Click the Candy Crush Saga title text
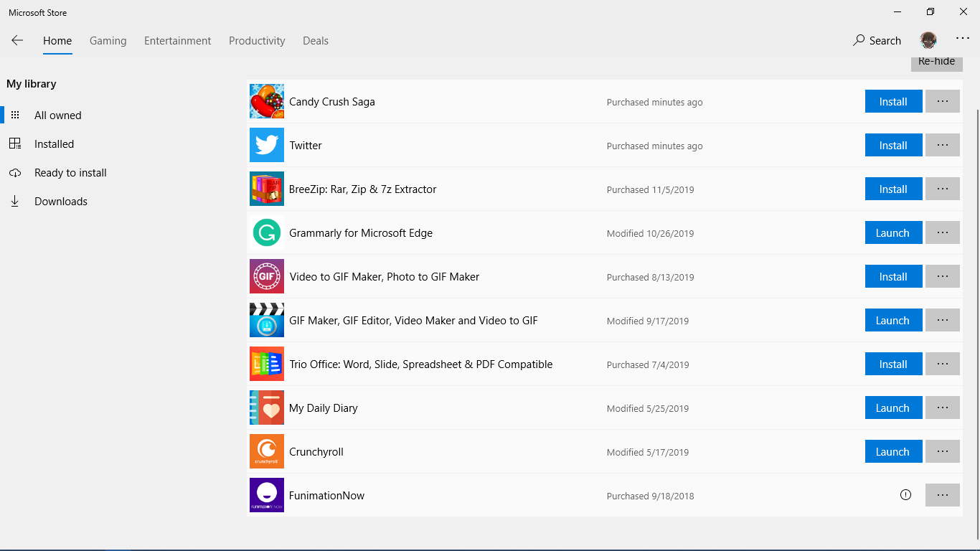 click(332, 102)
